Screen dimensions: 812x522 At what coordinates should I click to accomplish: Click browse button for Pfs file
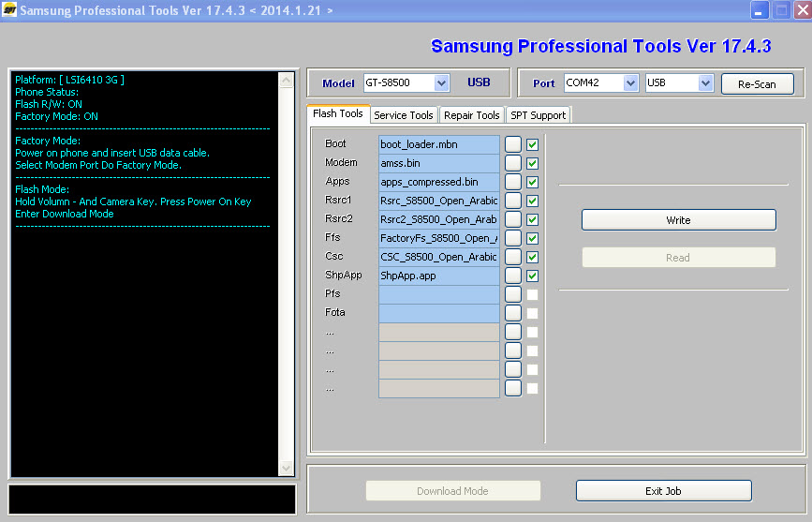(512, 294)
